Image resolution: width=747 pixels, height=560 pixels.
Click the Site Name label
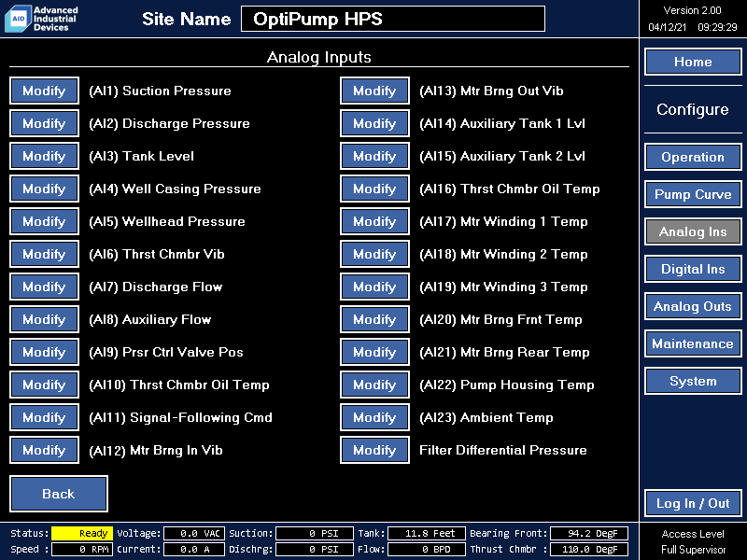click(186, 19)
